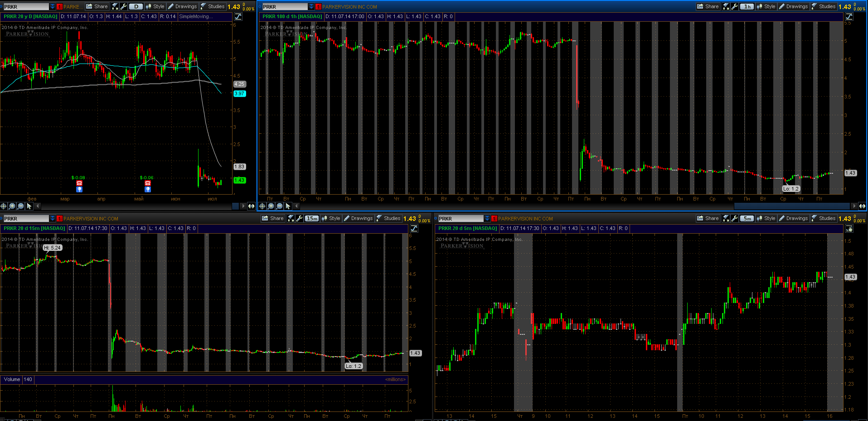This screenshot has height=421, width=868.
Task: Open wrench settings in 15m chart panel
Action: [x=299, y=218]
